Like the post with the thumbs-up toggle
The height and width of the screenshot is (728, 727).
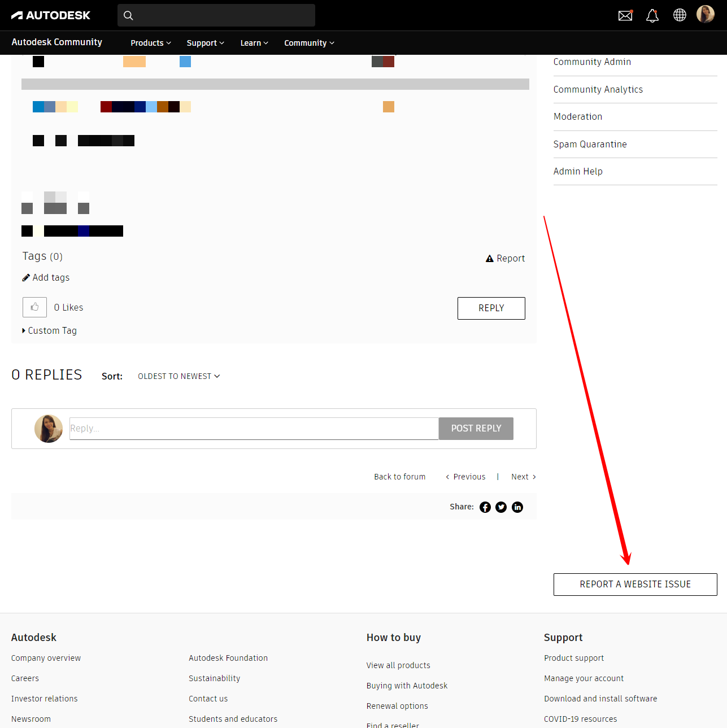coord(34,307)
